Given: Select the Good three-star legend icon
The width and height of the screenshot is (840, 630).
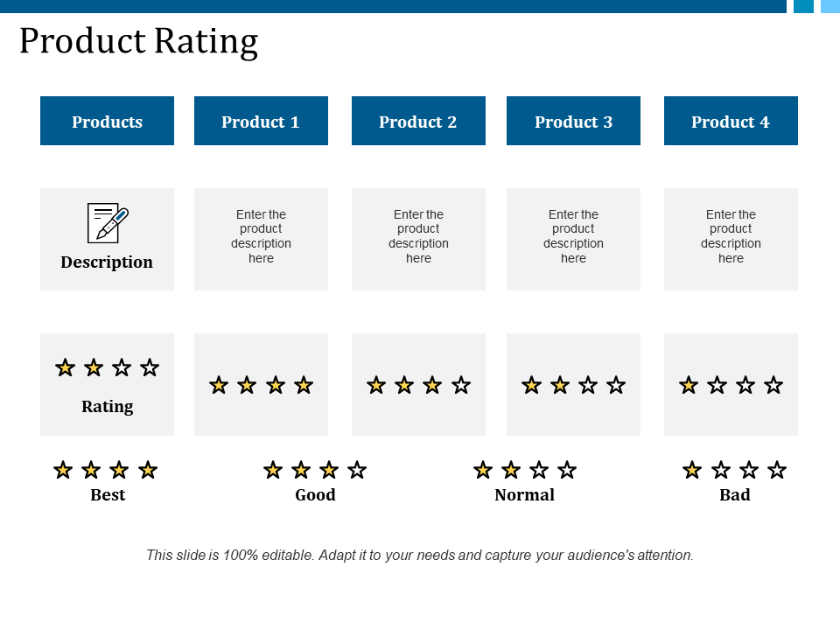Looking at the screenshot, I should (x=315, y=470).
